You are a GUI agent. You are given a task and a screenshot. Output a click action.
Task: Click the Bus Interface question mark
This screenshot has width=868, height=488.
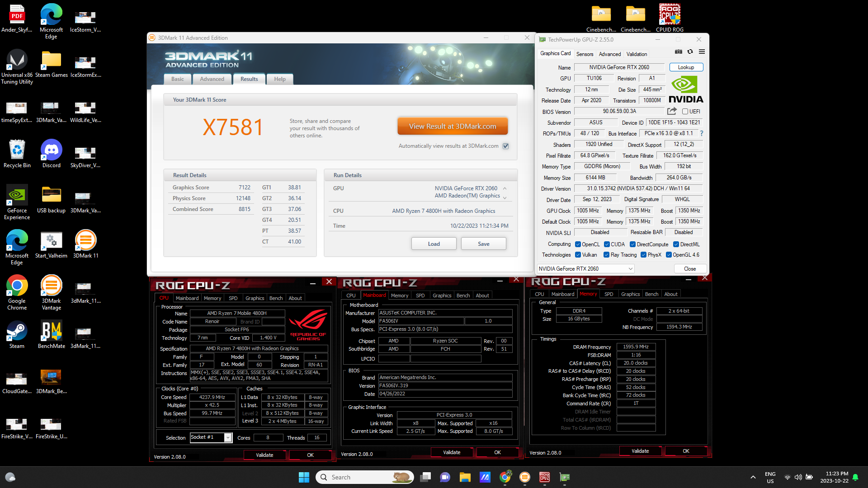701,133
